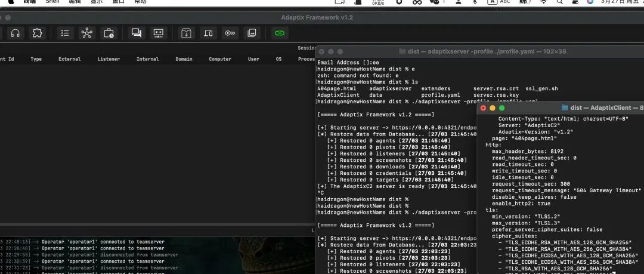The height and width of the screenshot is (274, 644).
Task: Click 'max_header_bytes: 8192' config line
Action: pyautogui.click(x=528, y=152)
